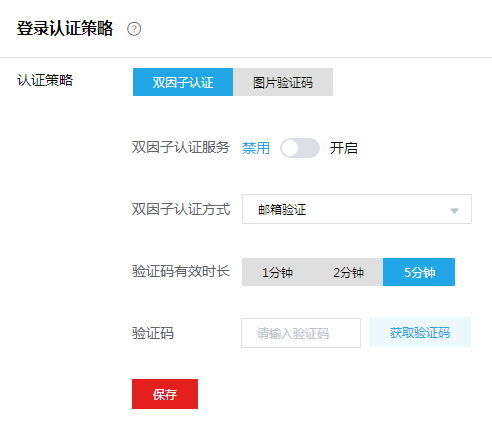Focus the 请输入验证码 input field
The height and width of the screenshot is (423, 492).
click(301, 333)
